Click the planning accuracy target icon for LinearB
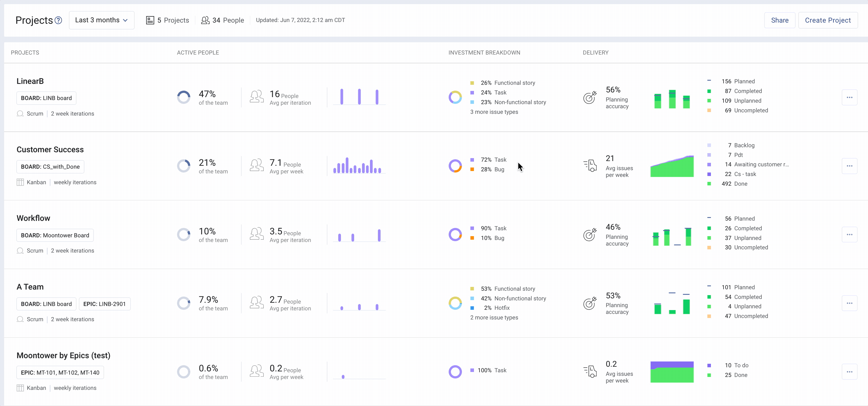Screen dimensions: 868x406 point(590,98)
